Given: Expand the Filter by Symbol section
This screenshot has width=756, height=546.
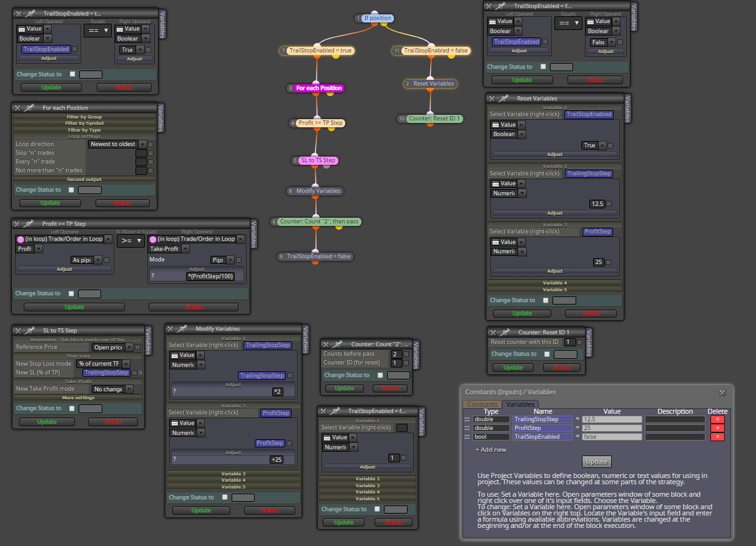Looking at the screenshot, I should 84,123.
